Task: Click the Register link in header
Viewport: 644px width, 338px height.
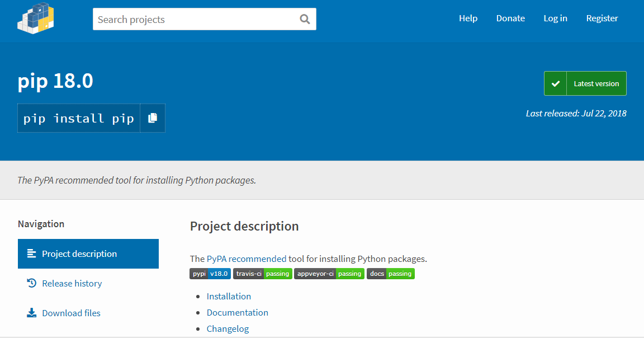Action: [602, 18]
